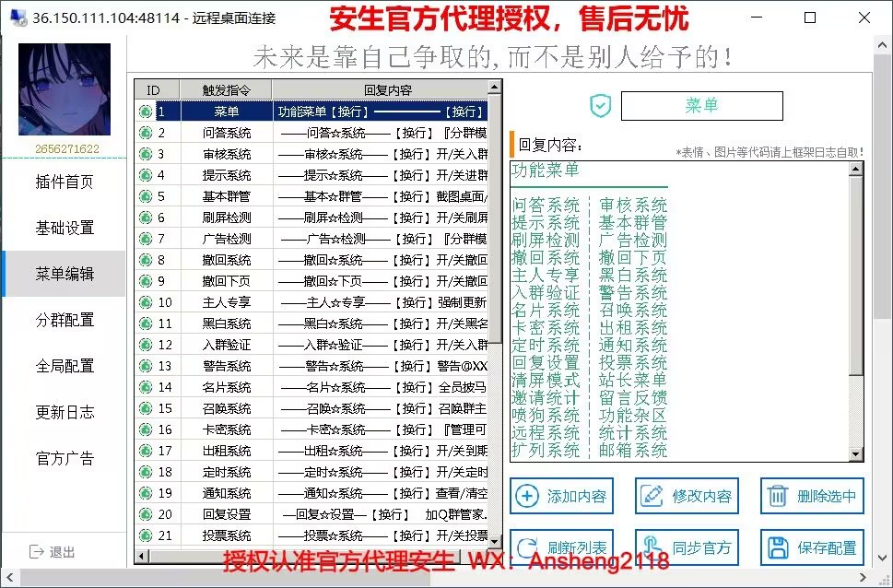Toggle the green status icon for 问答系统 row
This screenshot has height=588, width=893.
point(147,134)
